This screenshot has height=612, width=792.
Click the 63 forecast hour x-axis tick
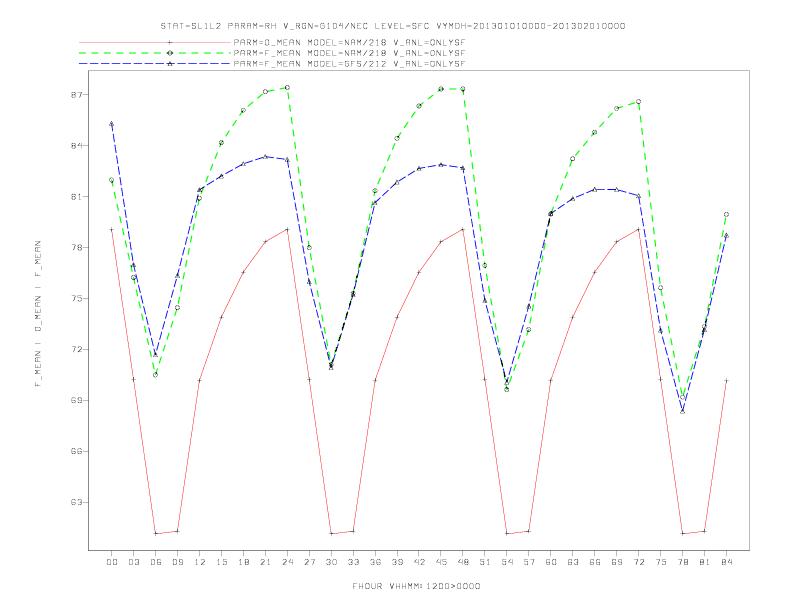573,562
